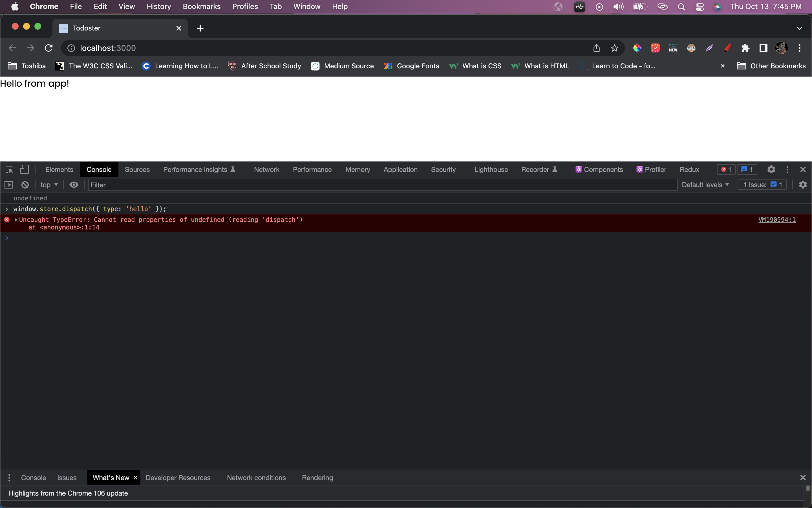Image resolution: width=812 pixels, height=508 pixels.
Task: Close the DevTools panel
Action: 803,169
